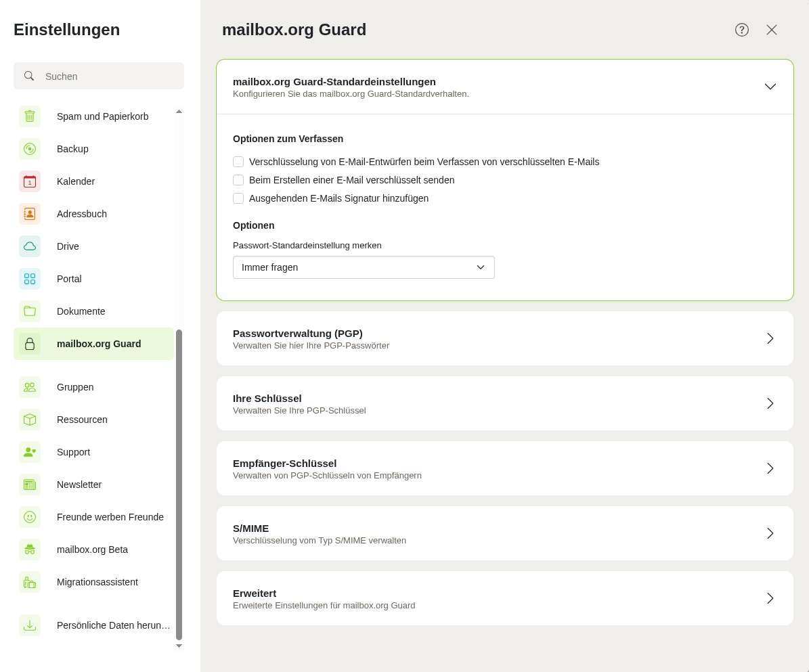Image resolution: width=809 pixels, height=672 pixels.
Task: Click the Gruppen people icon
Action: [x=30, y=387]
